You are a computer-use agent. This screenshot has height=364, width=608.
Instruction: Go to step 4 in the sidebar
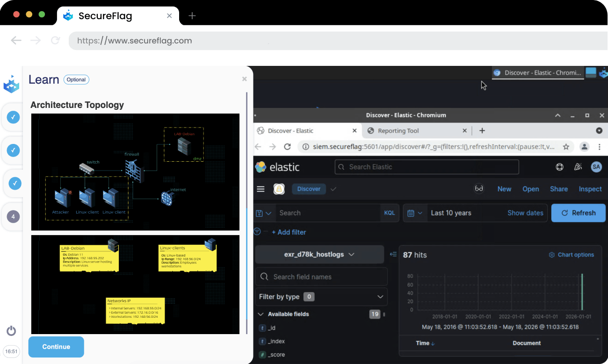tap(13, 217)
